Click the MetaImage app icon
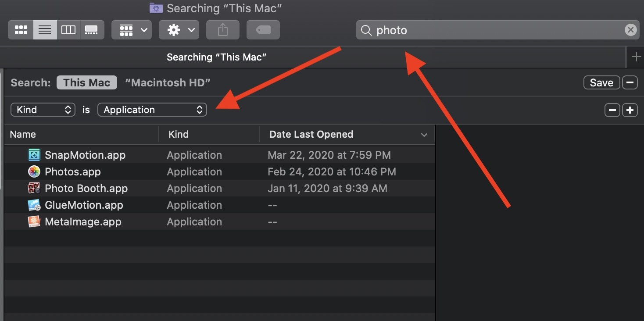This screenshot has width=644, height=321. (34, 221)
